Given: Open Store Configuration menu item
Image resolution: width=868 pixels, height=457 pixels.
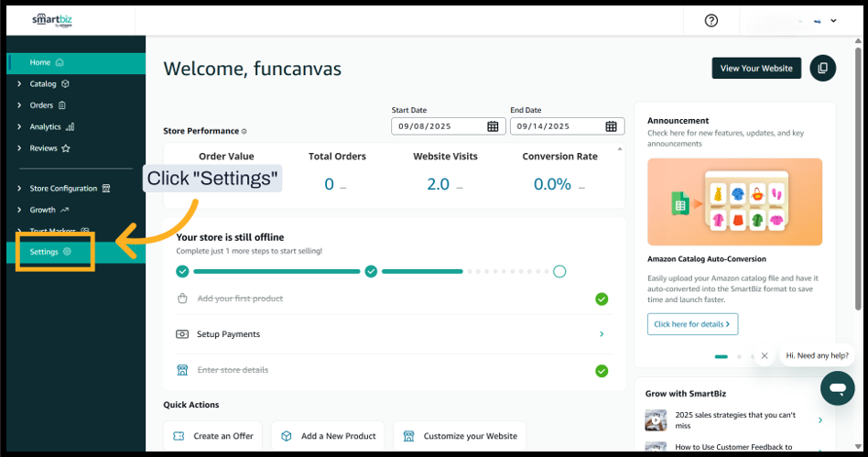Looking at the screenshot, I should 63,189.
